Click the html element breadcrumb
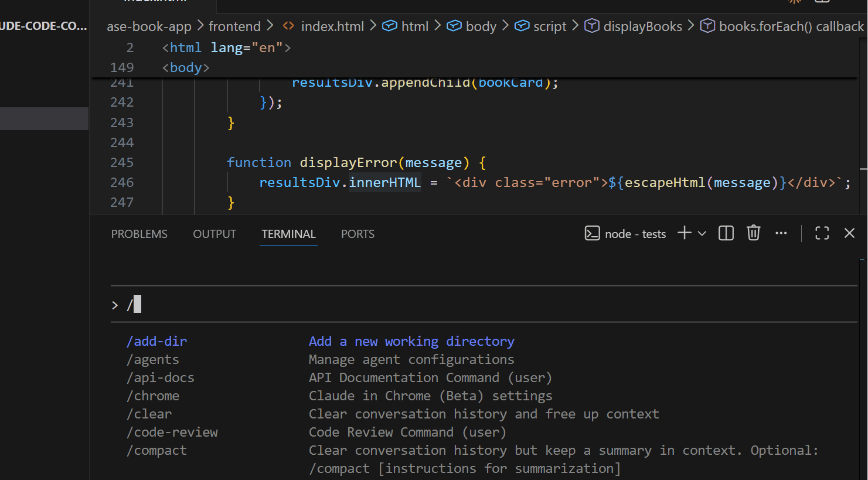868x480 pixels. coord(415,26)
